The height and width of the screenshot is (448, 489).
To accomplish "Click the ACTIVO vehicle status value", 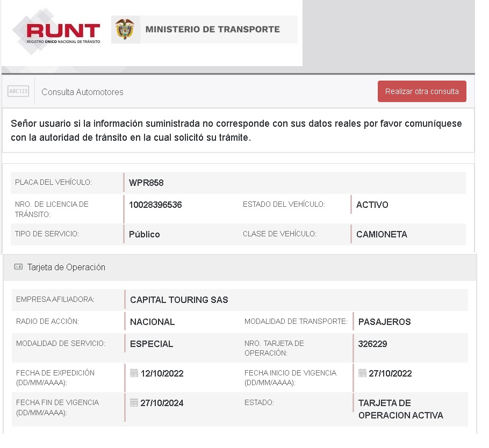I will [x=372, y=205].
